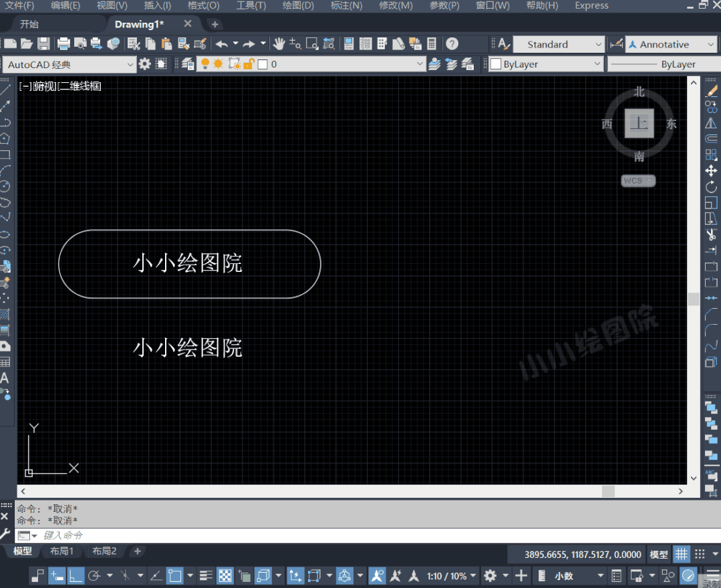Select the Line draw tool
This screenshot has height=588, width=721.
coord(5,90)
